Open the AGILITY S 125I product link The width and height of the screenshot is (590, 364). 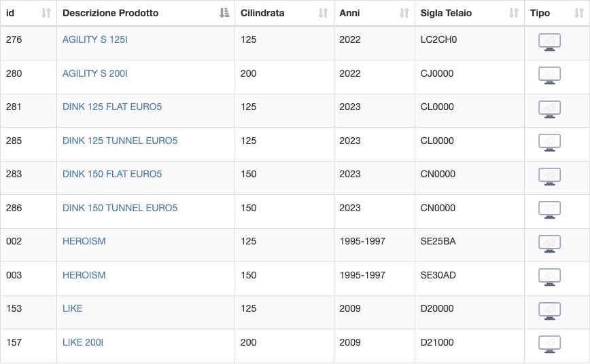click(95, 39)
